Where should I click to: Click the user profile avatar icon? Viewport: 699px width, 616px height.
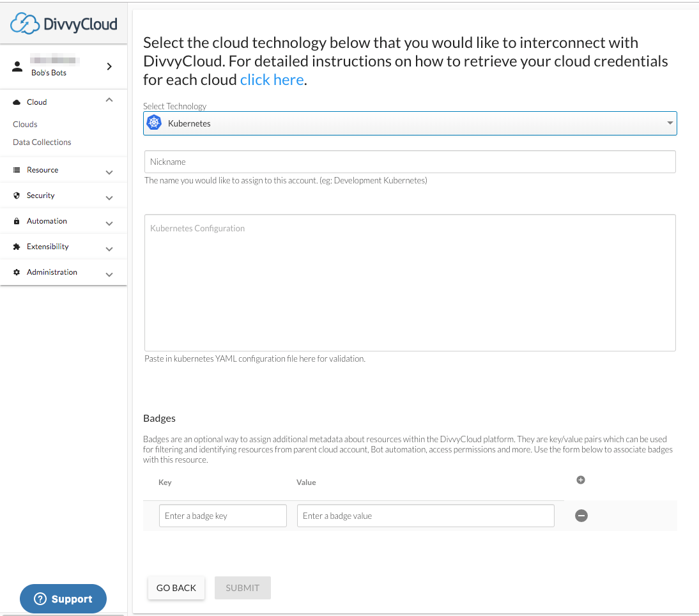17,66
